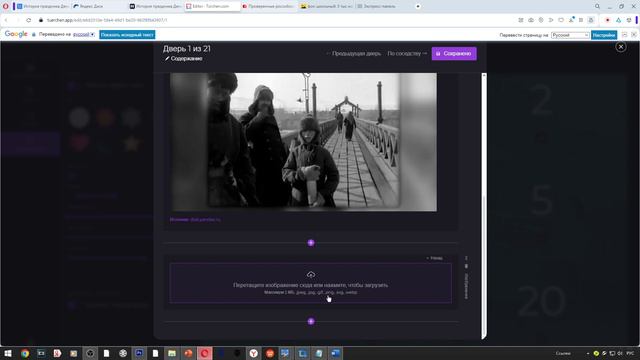Switch to the Editor - Tuerchen.com tab
This screenshot has width=640, height=360.
click(x=212, y=6)
